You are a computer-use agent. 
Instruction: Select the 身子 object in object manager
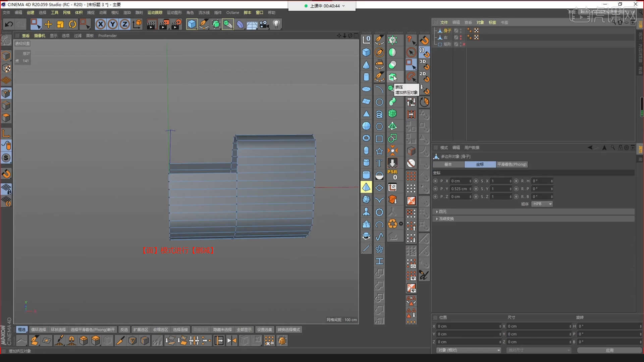click(447, 31)
